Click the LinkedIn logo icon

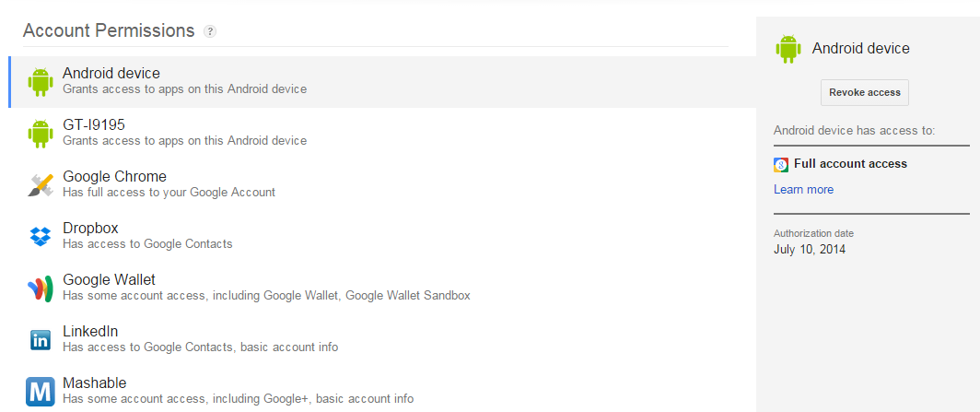coord(40,340)
